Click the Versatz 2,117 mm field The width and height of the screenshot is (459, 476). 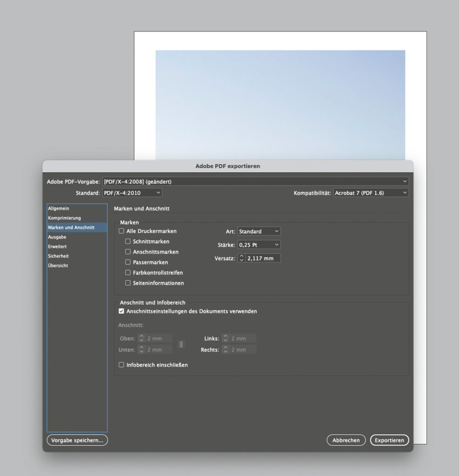pos(263,258)
